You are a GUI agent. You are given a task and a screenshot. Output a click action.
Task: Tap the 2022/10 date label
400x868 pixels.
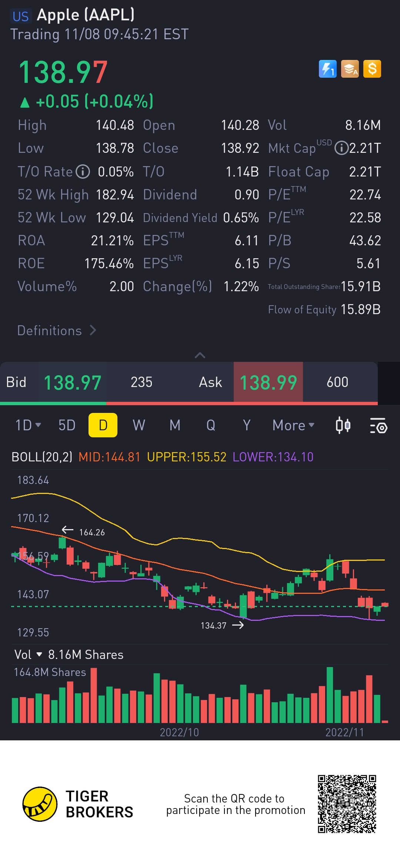[179, 732]
